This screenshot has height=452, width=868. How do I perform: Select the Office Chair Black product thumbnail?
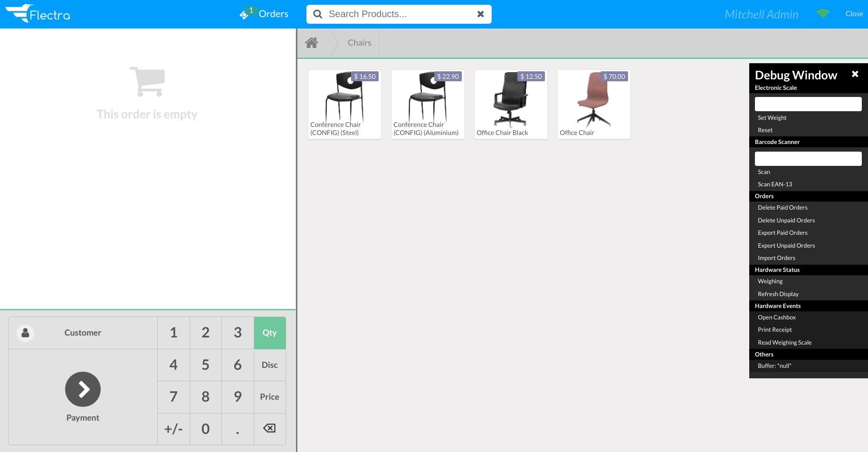510,100
